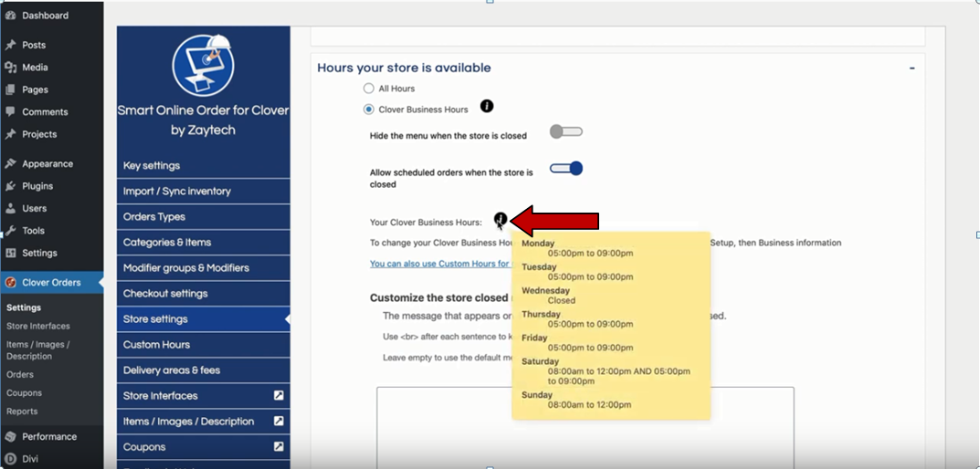Click info icon next to Your Clover Business Hours
Image resolution: width=980 pixels, height=469 pixels.
pyautogui.click(x=500, y=219)
